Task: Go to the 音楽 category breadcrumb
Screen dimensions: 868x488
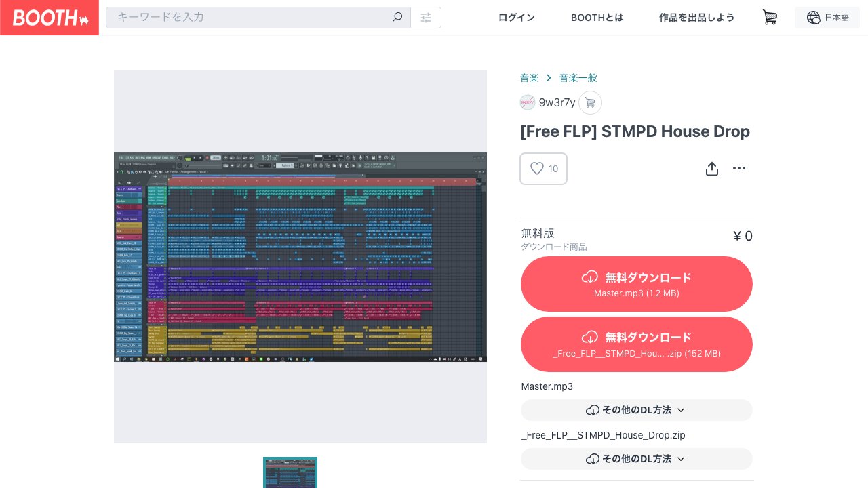Action: [x=530, y=78]
